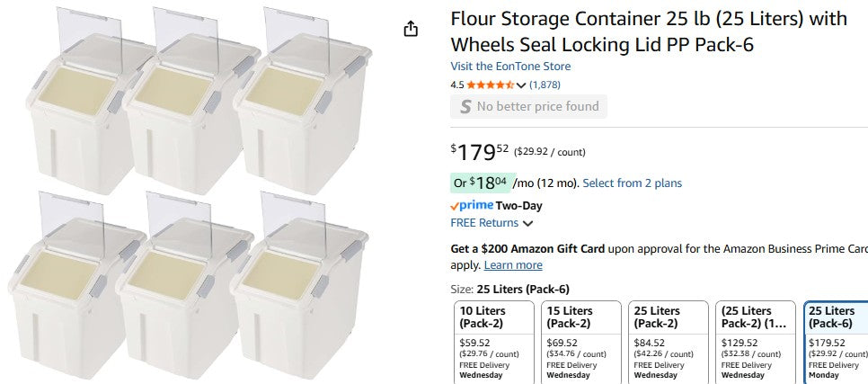Image resolution: width=868 pixels, height=384 pixels.
Task: Click the $179.52 main price
Action: click(480, 150)
